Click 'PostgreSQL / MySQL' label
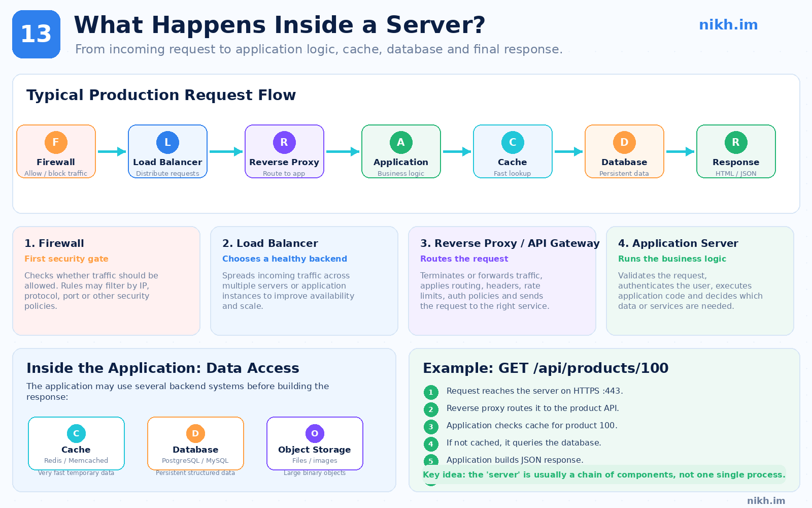The width and height of the screenshot is (812, 508). coord(195,460)
